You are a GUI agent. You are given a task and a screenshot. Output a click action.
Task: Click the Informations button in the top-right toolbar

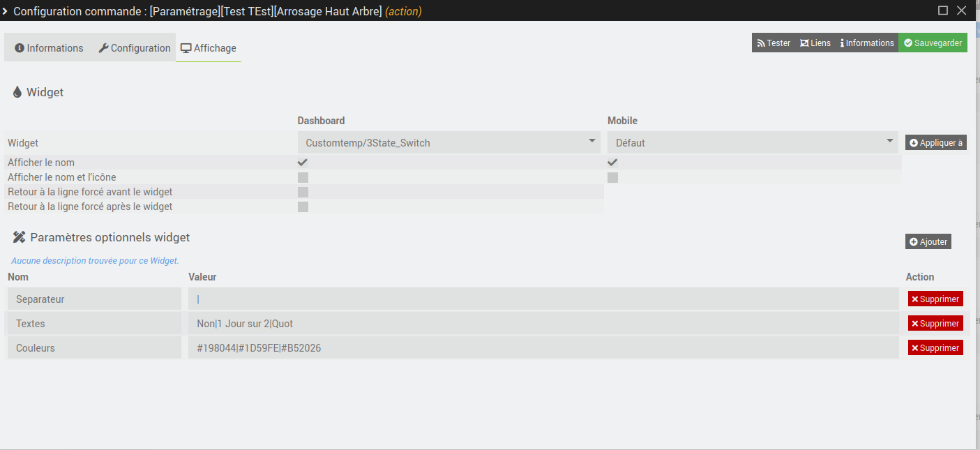866,43
